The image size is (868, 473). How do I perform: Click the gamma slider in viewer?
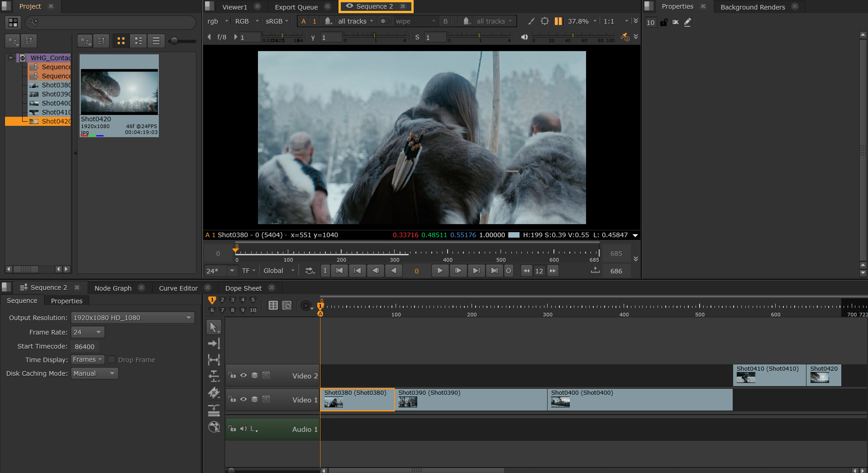[x=375, y=35]
